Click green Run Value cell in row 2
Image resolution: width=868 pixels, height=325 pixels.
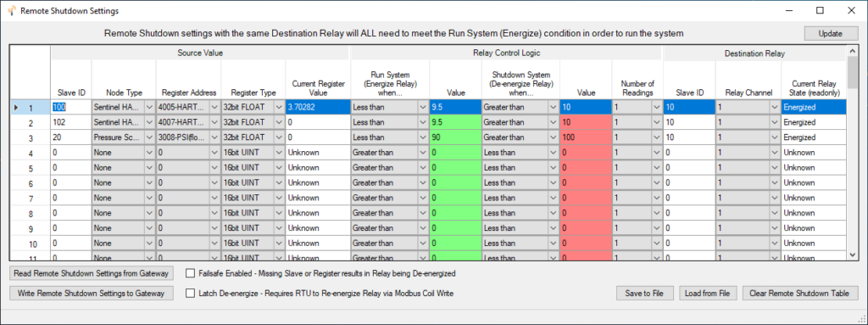pyautogui.click(x=455, y=122)
